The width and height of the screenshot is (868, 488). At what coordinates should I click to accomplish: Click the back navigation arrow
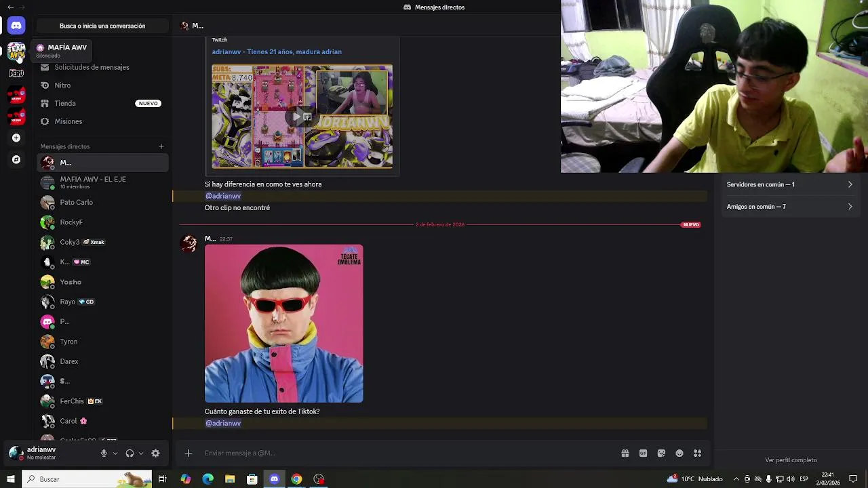click(10, 7)
